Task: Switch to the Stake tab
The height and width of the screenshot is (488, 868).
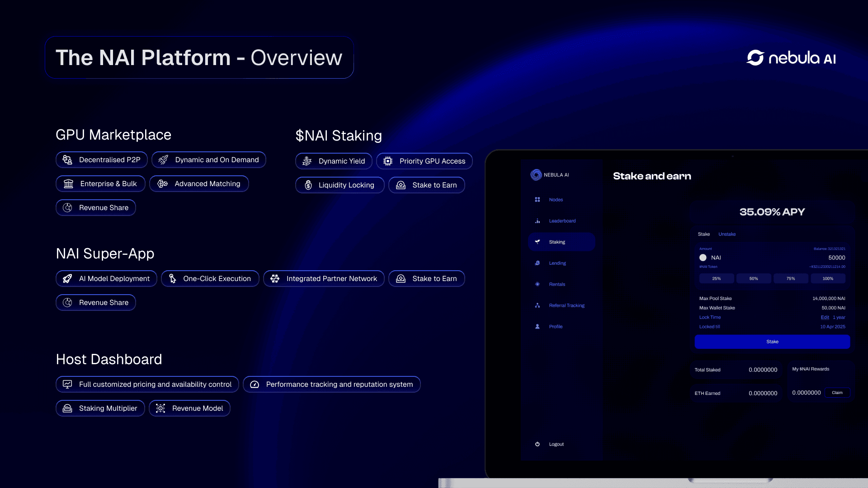Action: 703,234
